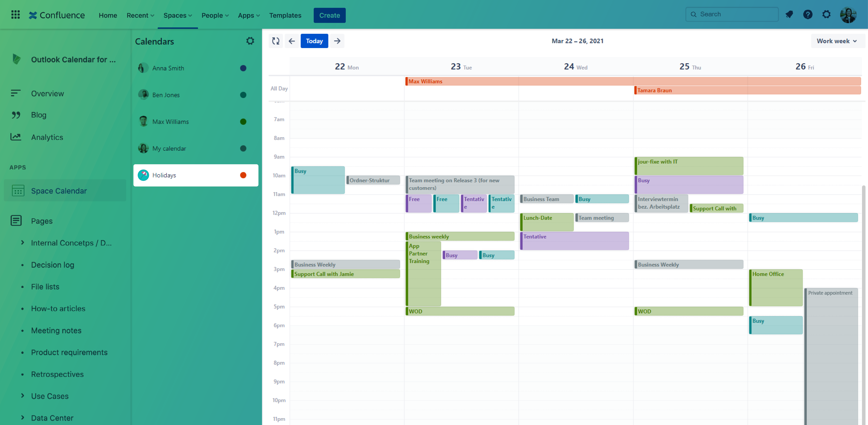
Task: Toggle the Holidays calendar dot
Action: point(243,175)
